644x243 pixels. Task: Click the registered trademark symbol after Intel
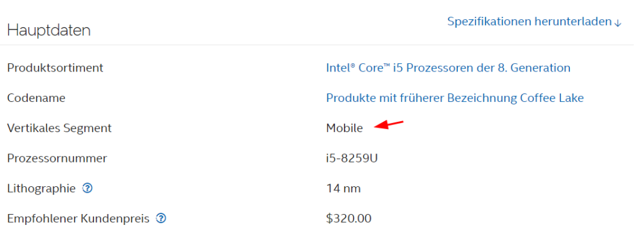coord(353,64)
